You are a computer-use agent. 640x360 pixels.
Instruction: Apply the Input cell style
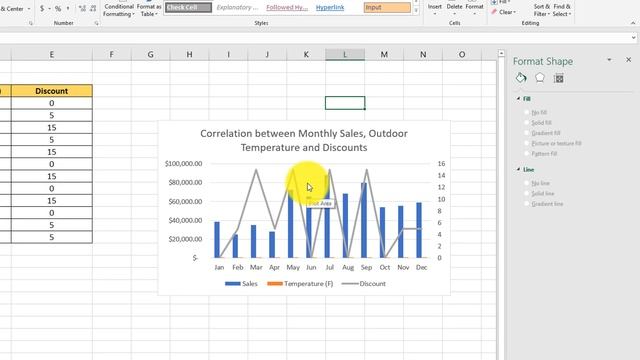[387, 7]
